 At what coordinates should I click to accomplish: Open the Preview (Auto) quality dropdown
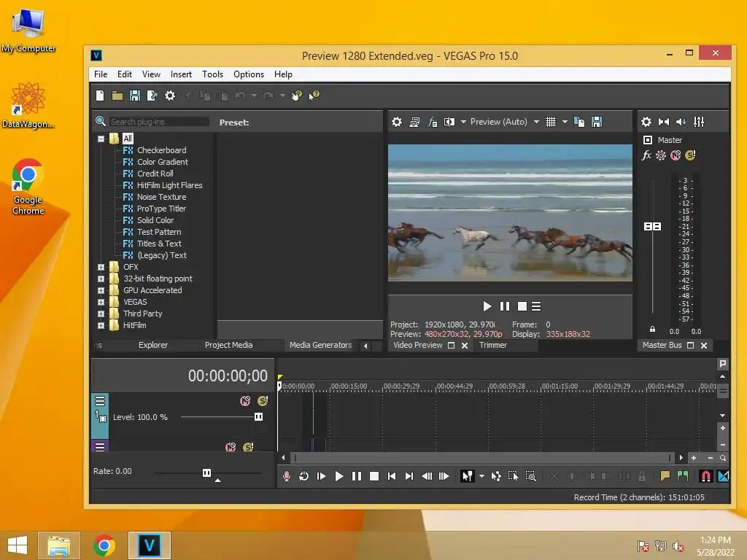(x=536, y=122)
